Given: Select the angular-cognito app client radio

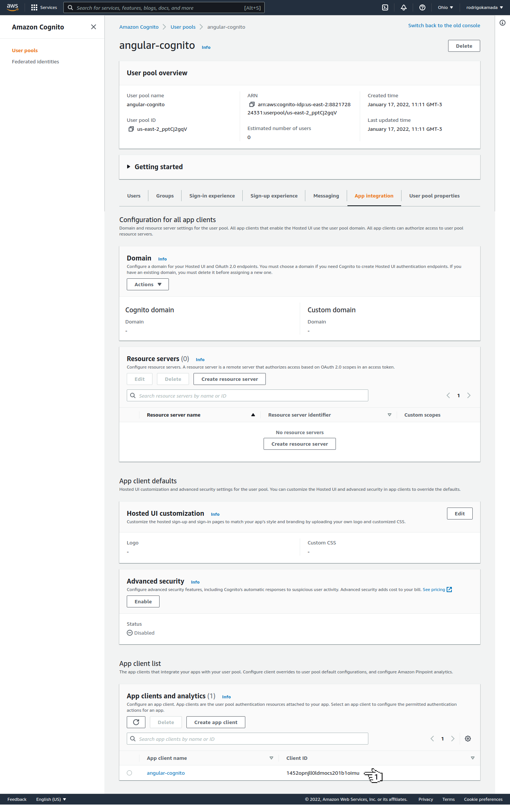Looking at the screenshot, I should (x=129, y=773).
